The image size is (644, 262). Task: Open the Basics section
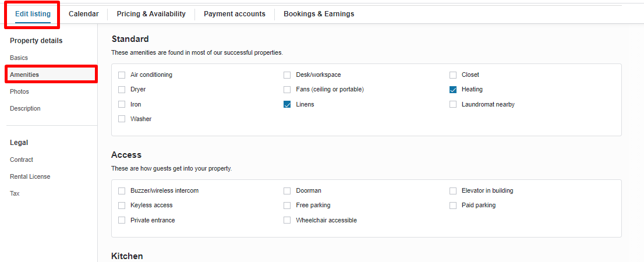[19, 58]
